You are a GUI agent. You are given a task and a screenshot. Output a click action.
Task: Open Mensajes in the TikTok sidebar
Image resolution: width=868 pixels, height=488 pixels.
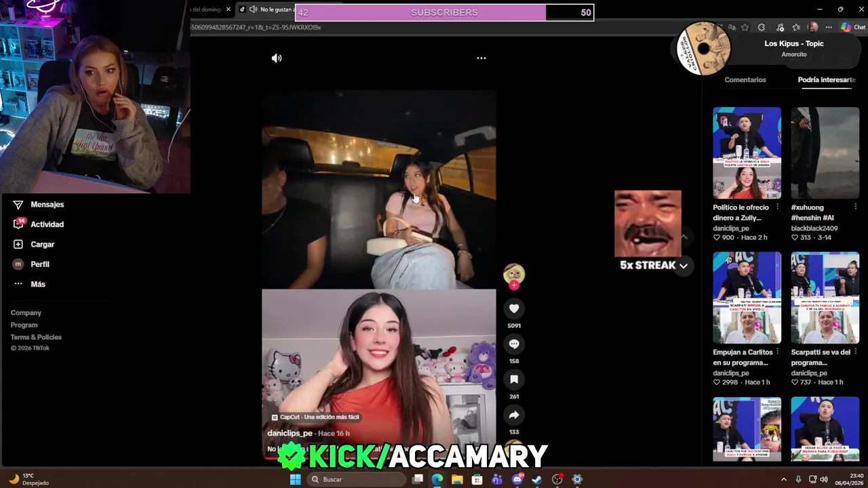coord(39,205)
